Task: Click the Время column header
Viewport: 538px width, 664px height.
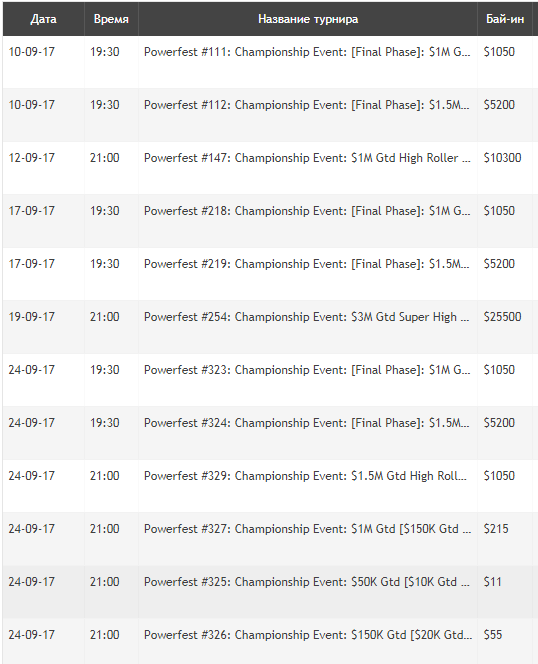Action: [x=111, y=19]
